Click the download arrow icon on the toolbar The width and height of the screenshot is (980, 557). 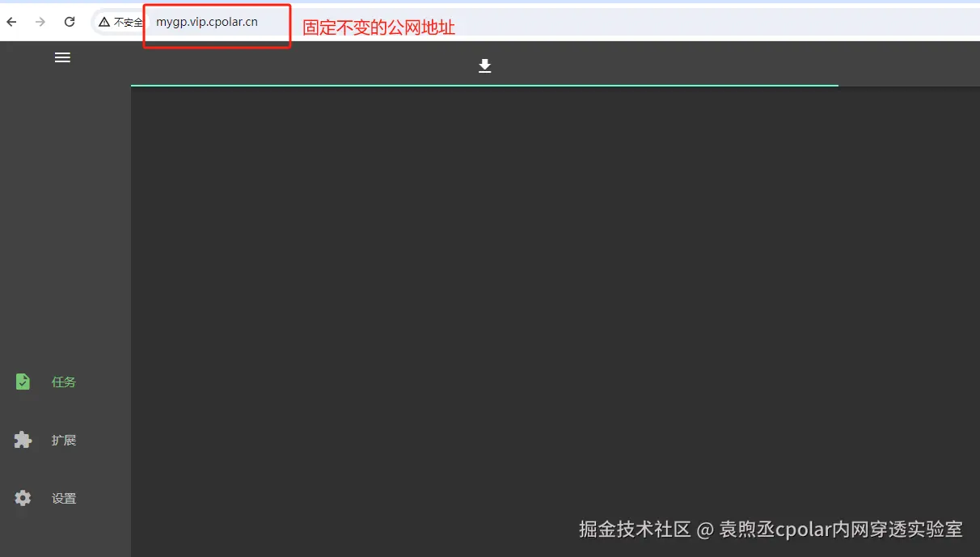click(484, 65)
